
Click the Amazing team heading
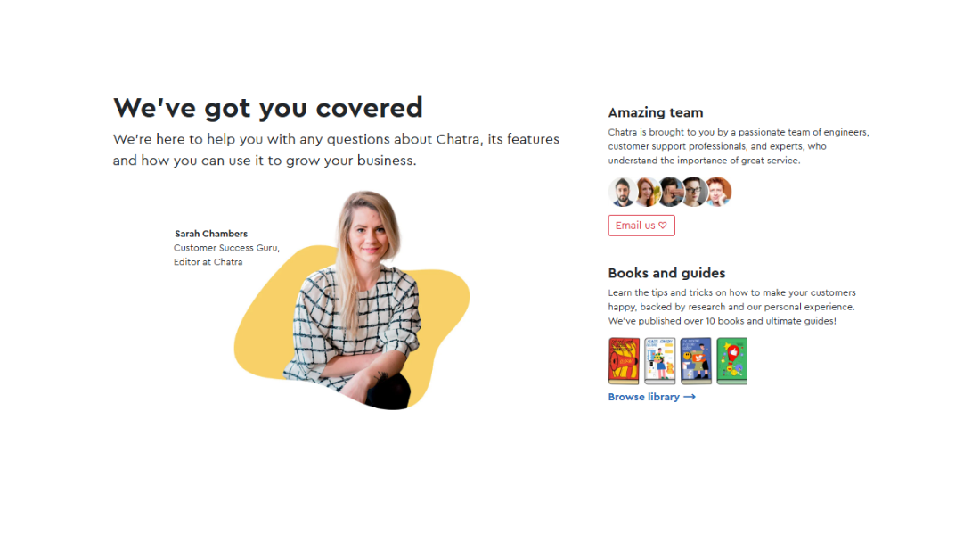click(x=656, y=112)
